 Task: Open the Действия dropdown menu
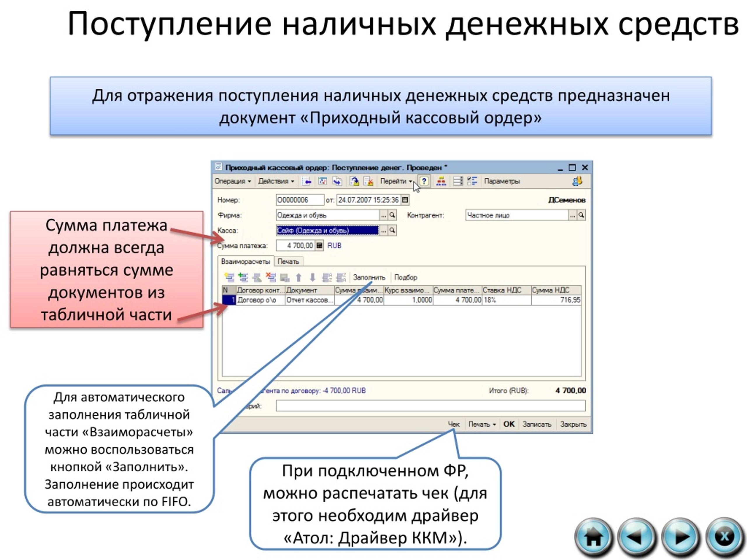point(276,181)
